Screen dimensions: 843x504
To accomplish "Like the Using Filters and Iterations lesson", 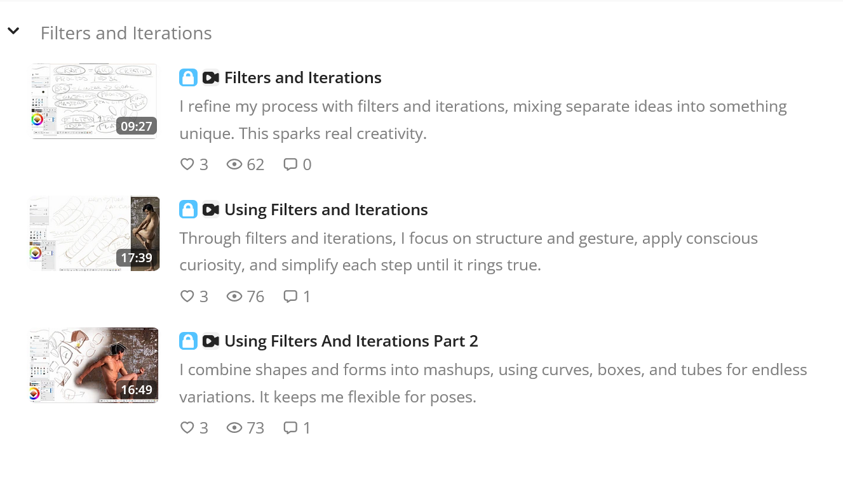I will click(187, 296).
